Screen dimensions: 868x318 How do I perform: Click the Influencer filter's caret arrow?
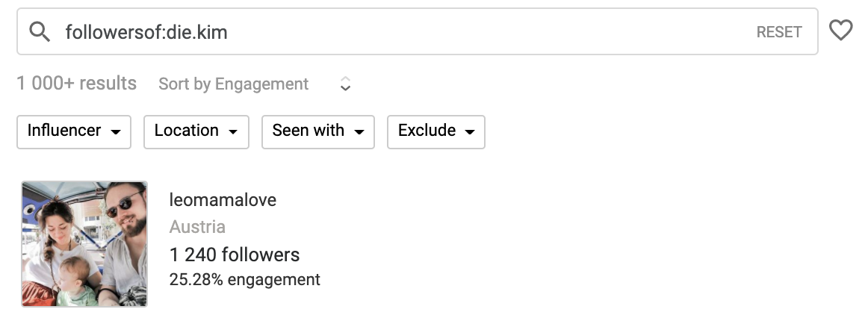(116, 131)
